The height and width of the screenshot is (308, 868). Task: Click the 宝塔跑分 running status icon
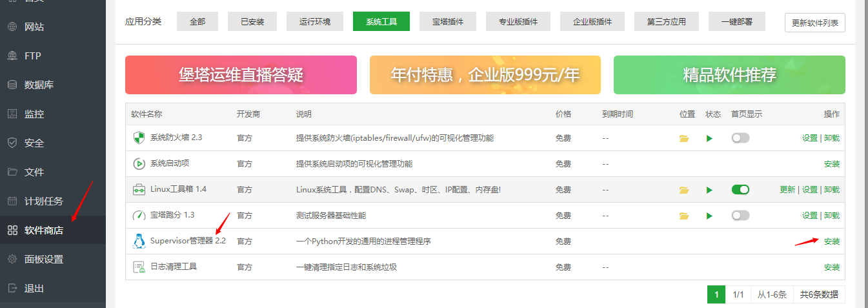coord(709,216)
